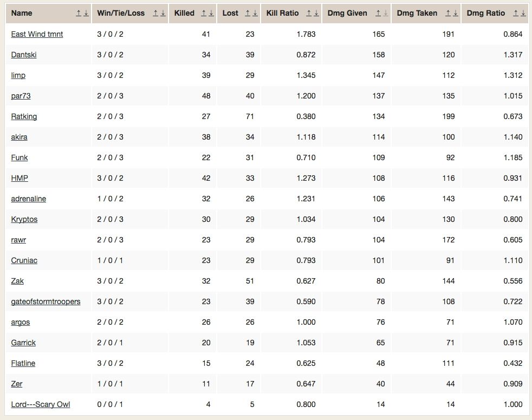Open adrenaline player link

point(29,199)
